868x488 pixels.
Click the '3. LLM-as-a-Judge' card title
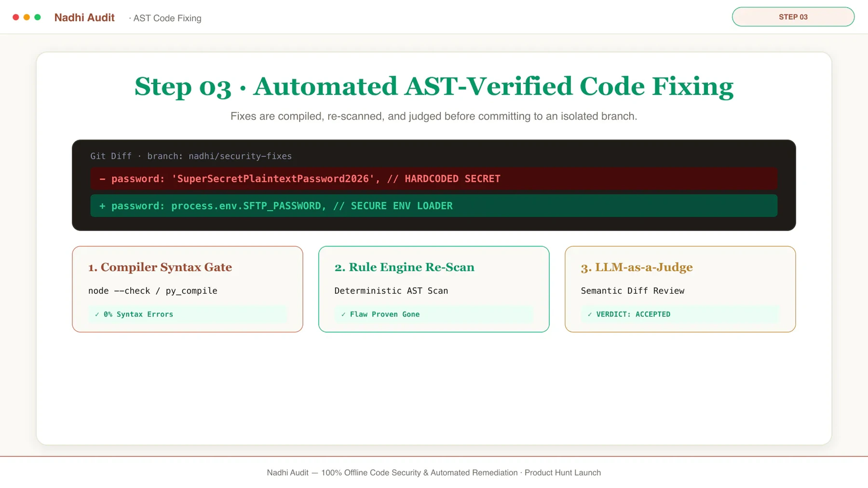click(637, 267)
